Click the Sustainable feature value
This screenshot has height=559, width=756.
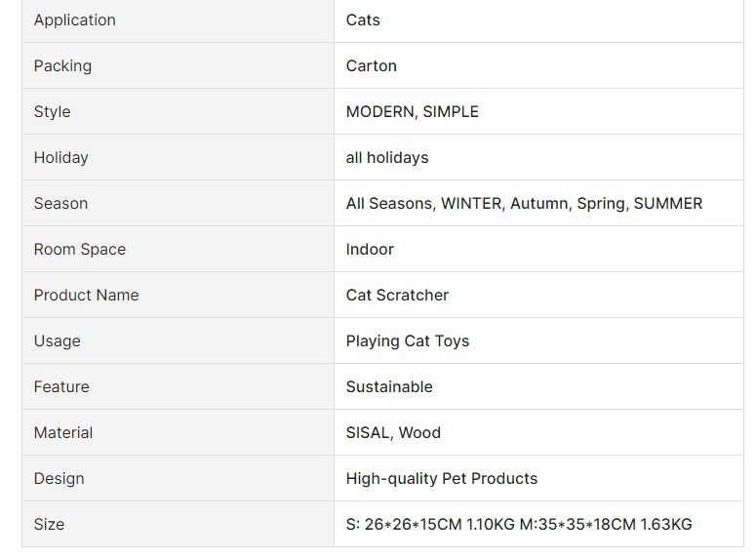(388, 387)
